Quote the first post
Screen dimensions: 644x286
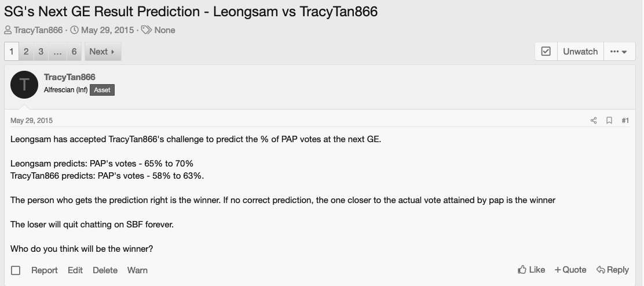[x=570, y=270]
